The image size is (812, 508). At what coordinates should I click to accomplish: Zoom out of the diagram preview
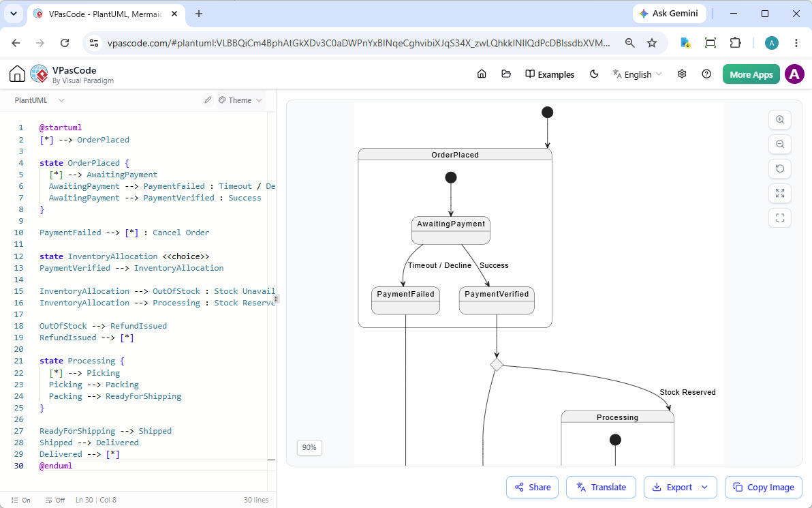(780, 144)
